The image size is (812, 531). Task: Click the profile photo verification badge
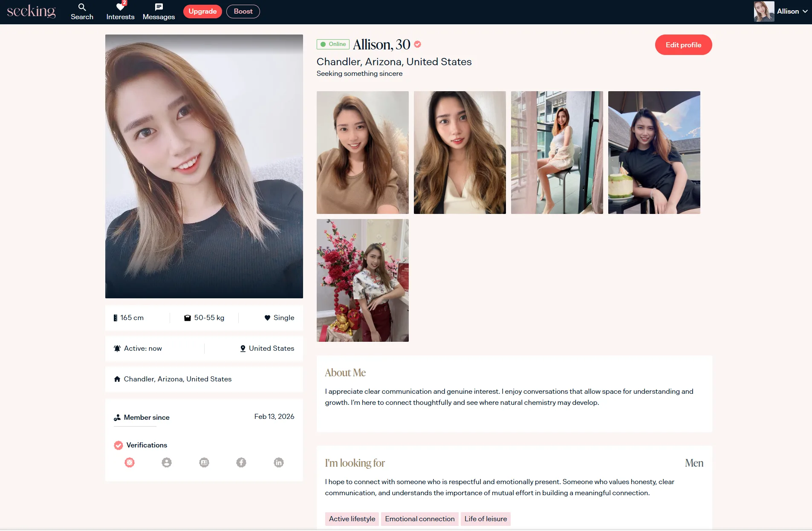click(x=167, y=462)
